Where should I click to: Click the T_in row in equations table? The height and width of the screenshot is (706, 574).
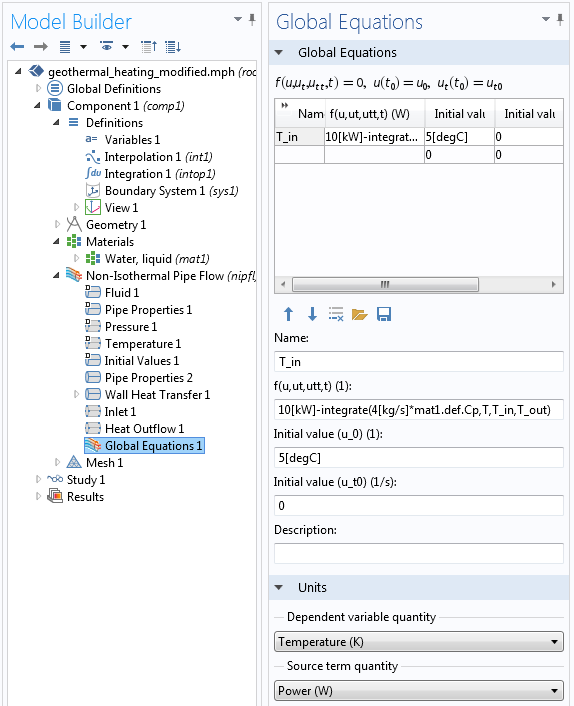(x=419, y=137)
